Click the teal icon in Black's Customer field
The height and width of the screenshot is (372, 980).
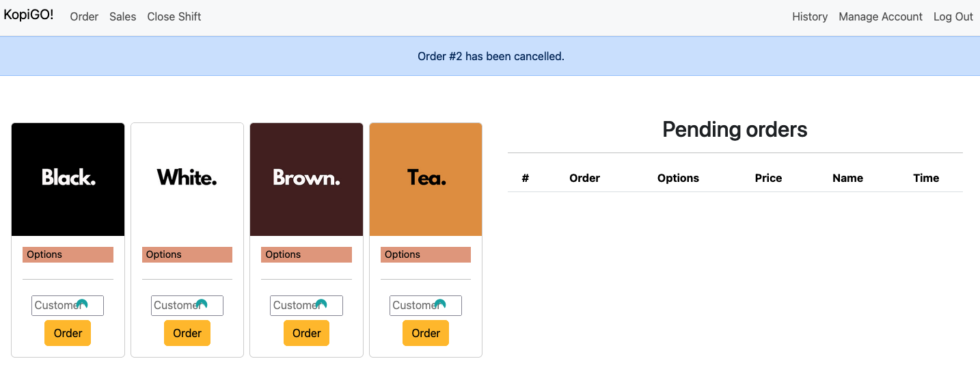click(82, 304)
